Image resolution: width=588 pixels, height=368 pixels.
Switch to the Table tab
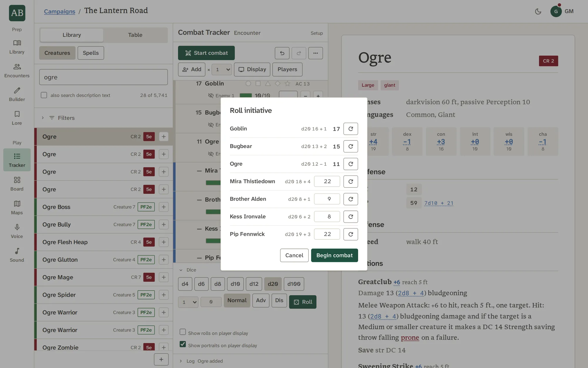click(135, 35)
